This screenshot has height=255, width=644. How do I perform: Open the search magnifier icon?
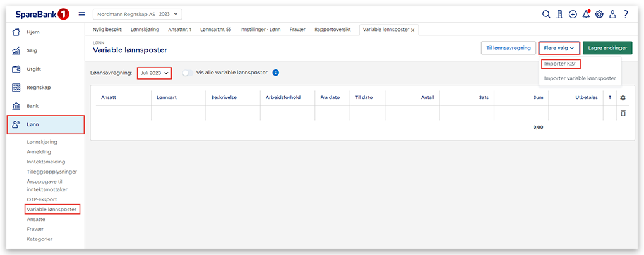tap(547, 14)
